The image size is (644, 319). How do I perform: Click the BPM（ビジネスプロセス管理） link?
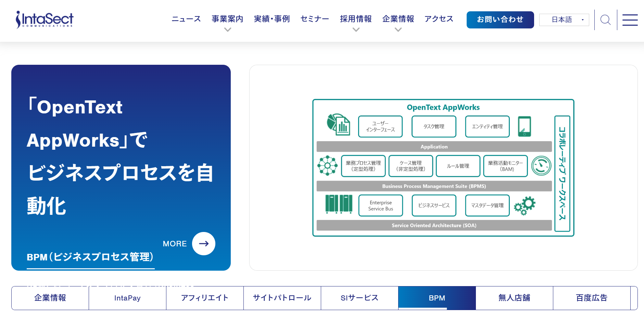tap(90, 257)
